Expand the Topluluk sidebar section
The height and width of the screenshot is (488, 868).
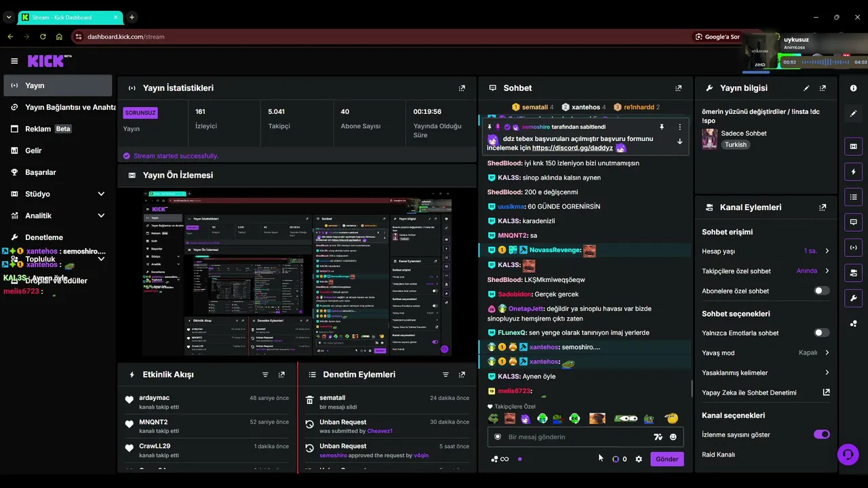pyautogui.click(x=101, y=259)
